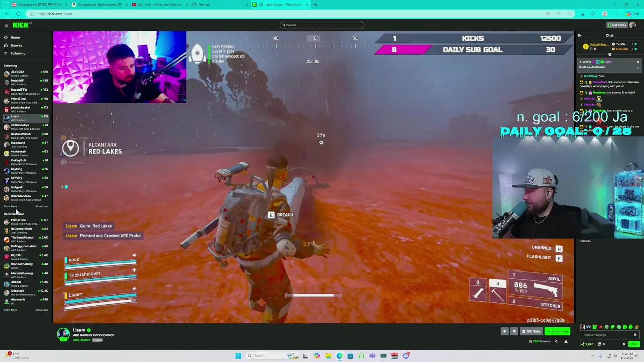The width and height of the screenshot is (644, 362).
Task: Open ALYB0BA followed channel
Action: (25, 73)
